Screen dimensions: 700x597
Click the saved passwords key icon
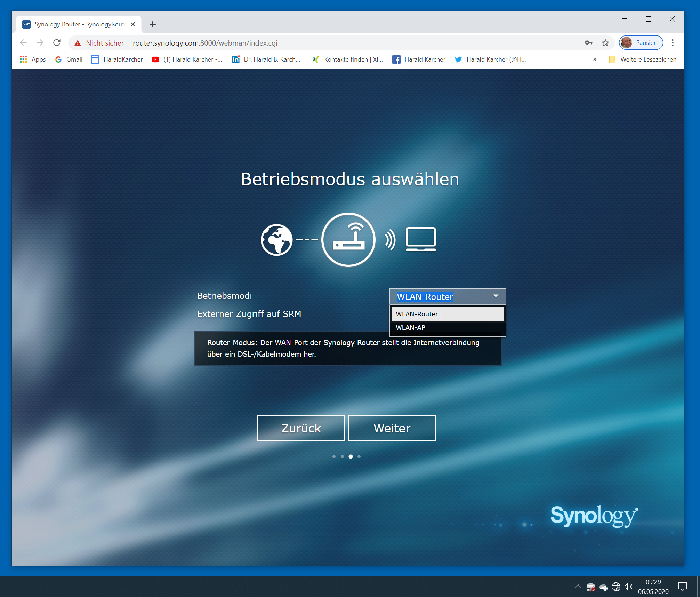[588, 43]
